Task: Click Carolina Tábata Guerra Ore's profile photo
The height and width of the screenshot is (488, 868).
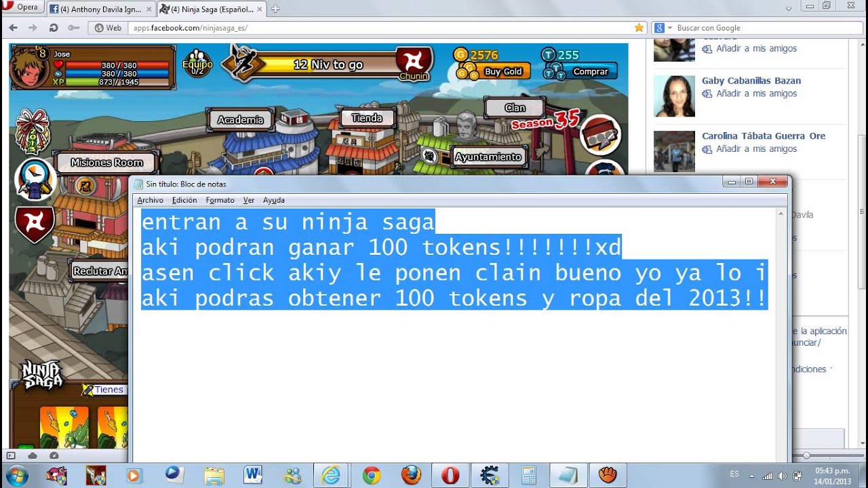Action: click(x=674, y=151)
